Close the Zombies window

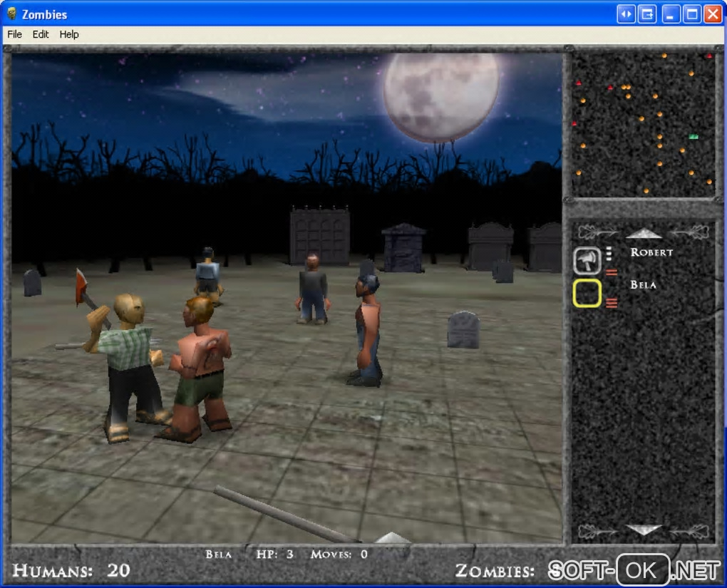pyautogui.click(x=713, y=14)
